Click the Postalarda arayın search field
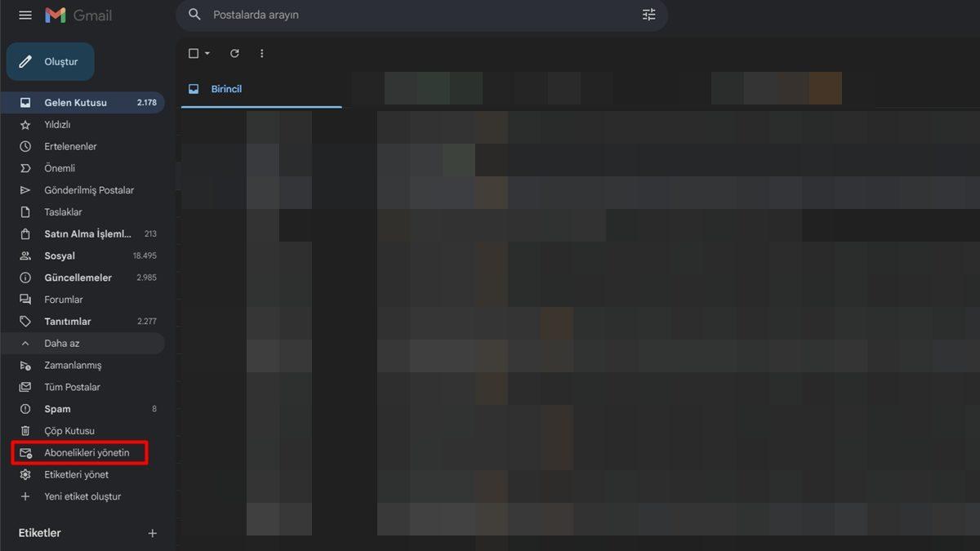980x551 pixels. pos(408,15)
